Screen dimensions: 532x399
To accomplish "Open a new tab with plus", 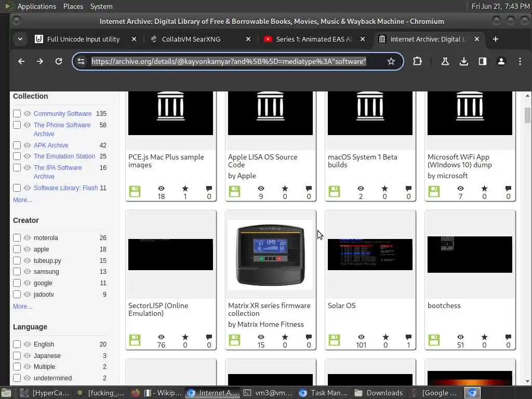I will (x=495, y=39).
